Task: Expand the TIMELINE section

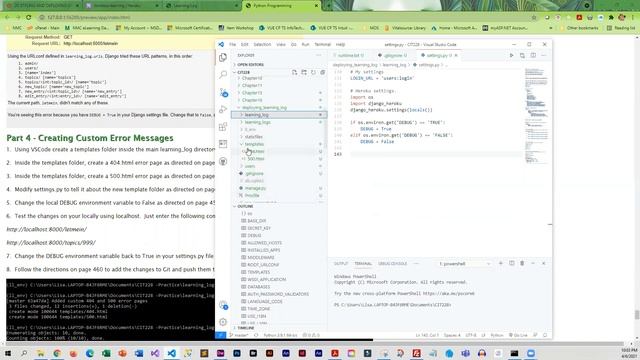Action: point(246,328)
